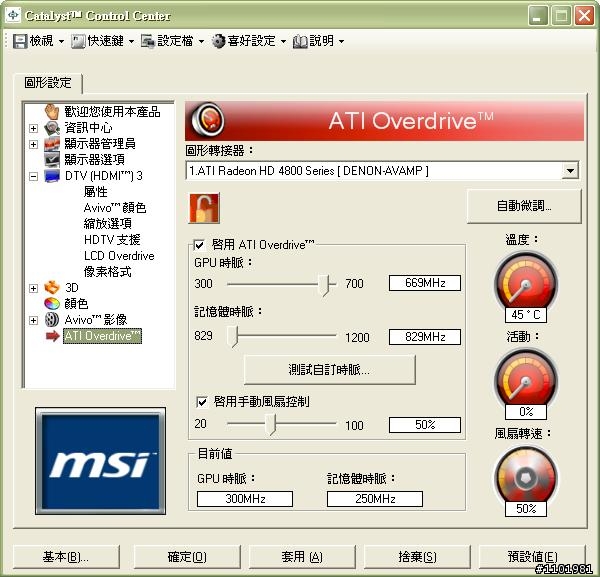Screen dimensions: 600x577
Task: Select Avivo 顏色 tree item
Action: 115,207
